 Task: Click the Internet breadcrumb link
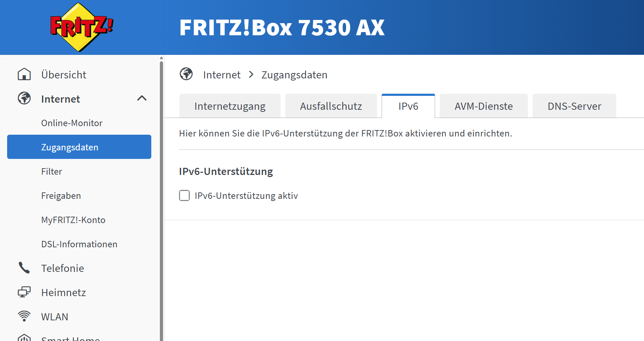pyautogui.click(x=222, y=75)
